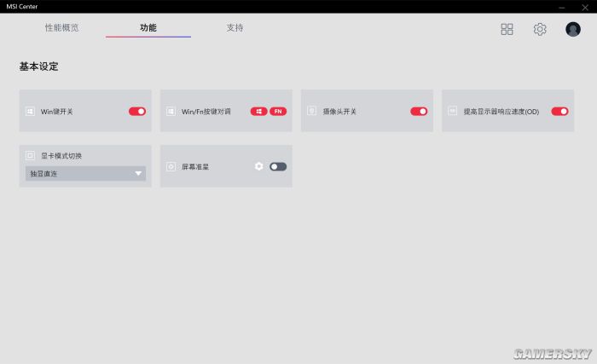Viewport: 597px width, 364px height.
Task: Click the MSI Center window title
Action: tap(22, 7)
